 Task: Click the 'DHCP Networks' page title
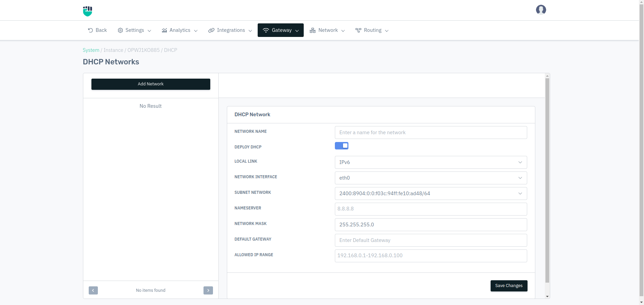coord(111,62)
